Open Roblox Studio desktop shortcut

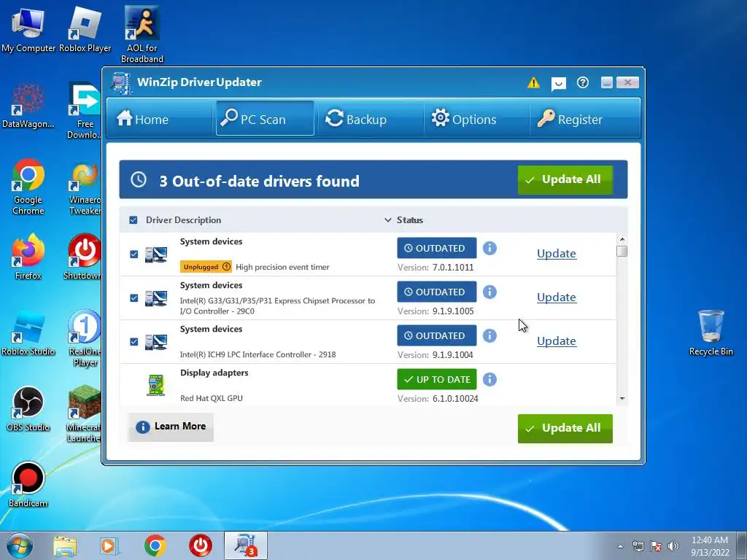(28, 333)
